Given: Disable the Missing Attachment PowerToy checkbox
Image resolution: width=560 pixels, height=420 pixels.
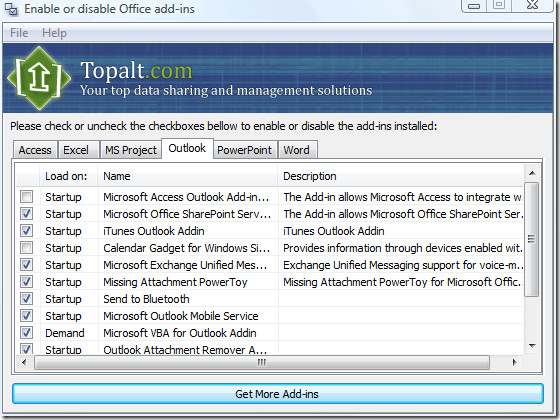Looking at the screenshot, I should click(x=26, y=281).
